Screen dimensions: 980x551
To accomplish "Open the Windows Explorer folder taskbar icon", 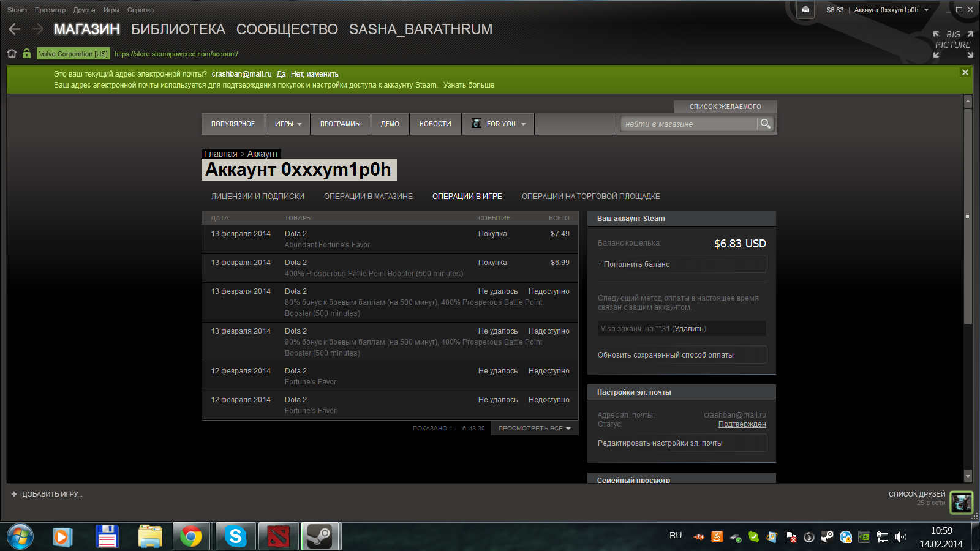I will 150,537.
